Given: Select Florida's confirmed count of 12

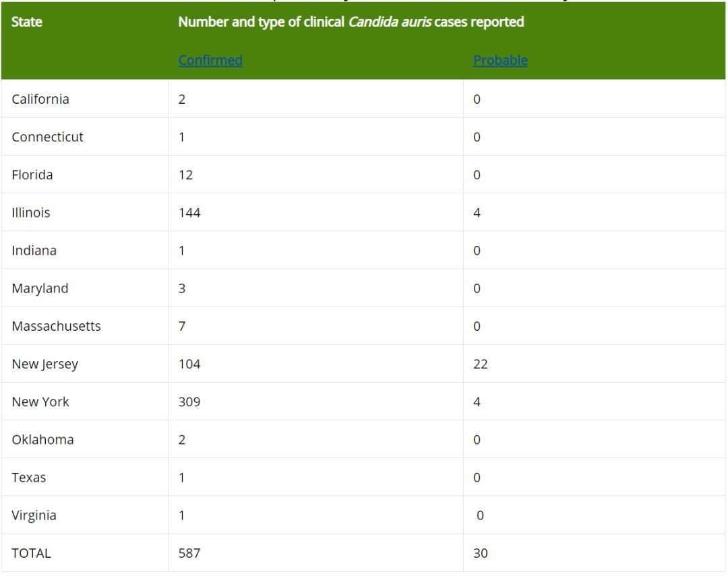Looking at the screenshot, I should coord(185,175).
